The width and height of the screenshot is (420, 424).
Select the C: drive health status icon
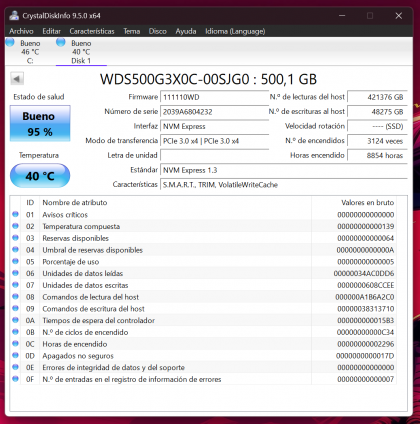click(10, 42)
